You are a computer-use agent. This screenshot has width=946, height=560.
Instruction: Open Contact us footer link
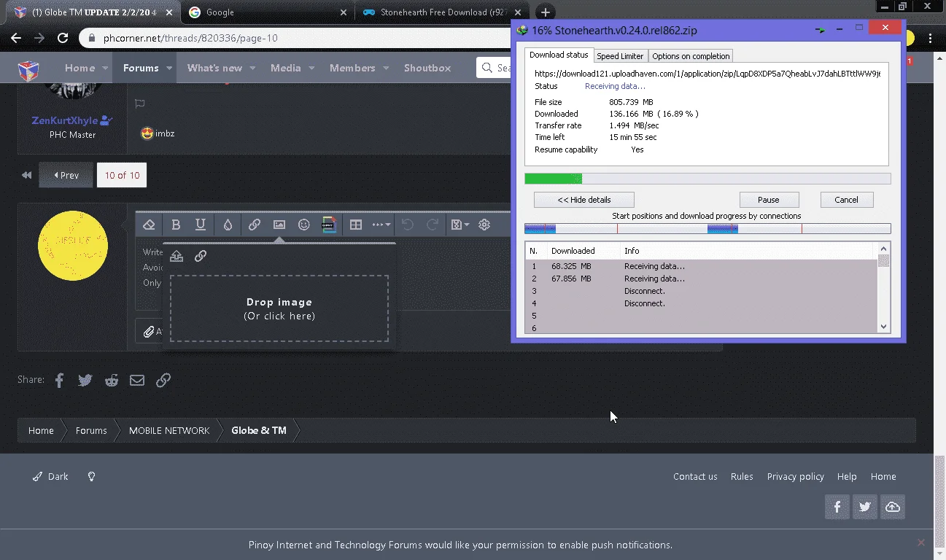point(695,476)
